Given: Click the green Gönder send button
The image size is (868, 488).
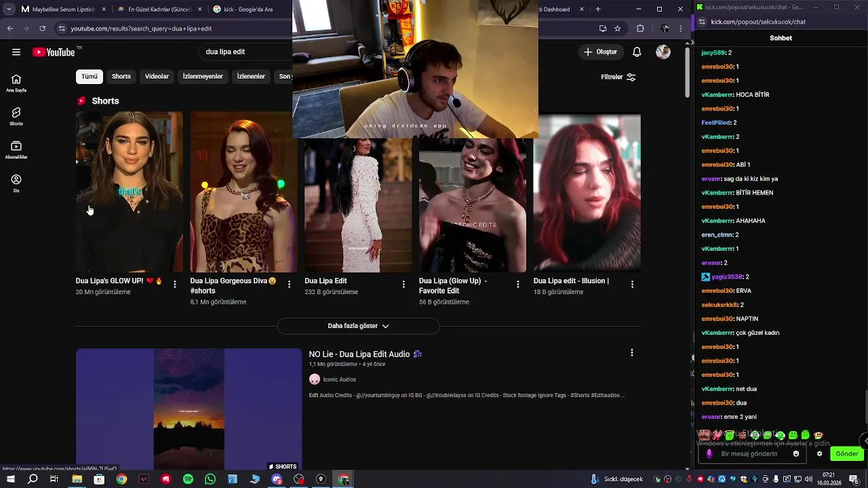Looking at the screenshot, I should [x=846, y=454].
